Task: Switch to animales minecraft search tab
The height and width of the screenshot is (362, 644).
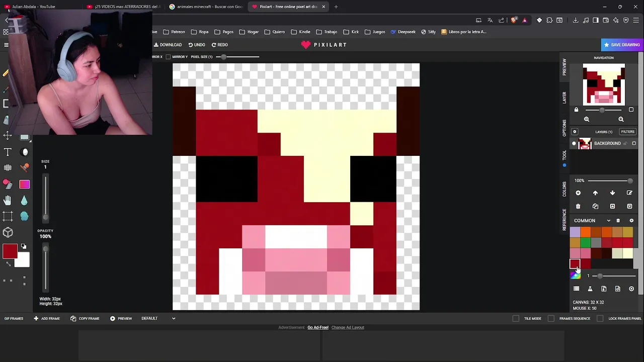Action: pyautogui.click(x=206, y=7)
